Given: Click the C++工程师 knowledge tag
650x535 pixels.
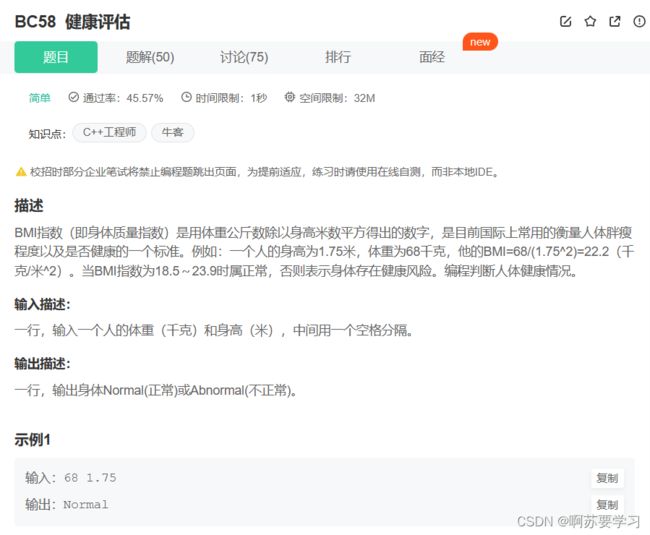Looking at the screenshot, I should click(109, 133).
